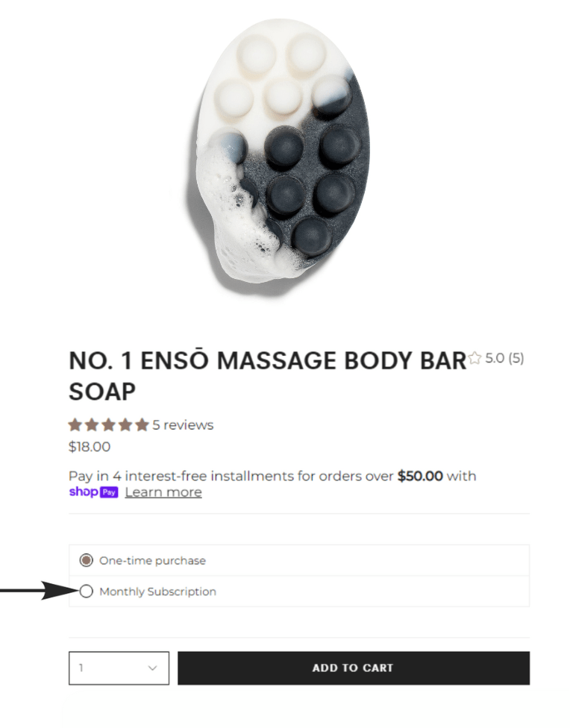Click the black arrow pointing at Monthly Subscription
The width and height of the screenshot is (570, 728).
point(40,591)
